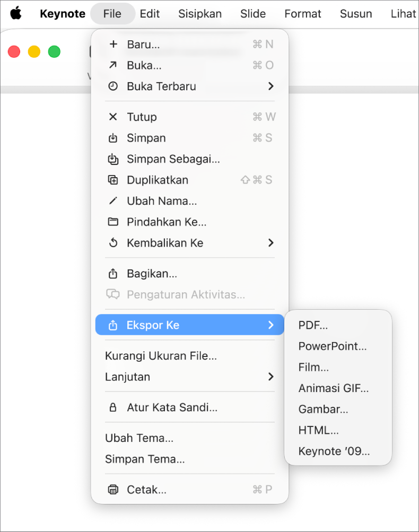Export as Animasi GIF… from submenu
The width and height of the screenshot is (419, 532).
tap(338, 388)
